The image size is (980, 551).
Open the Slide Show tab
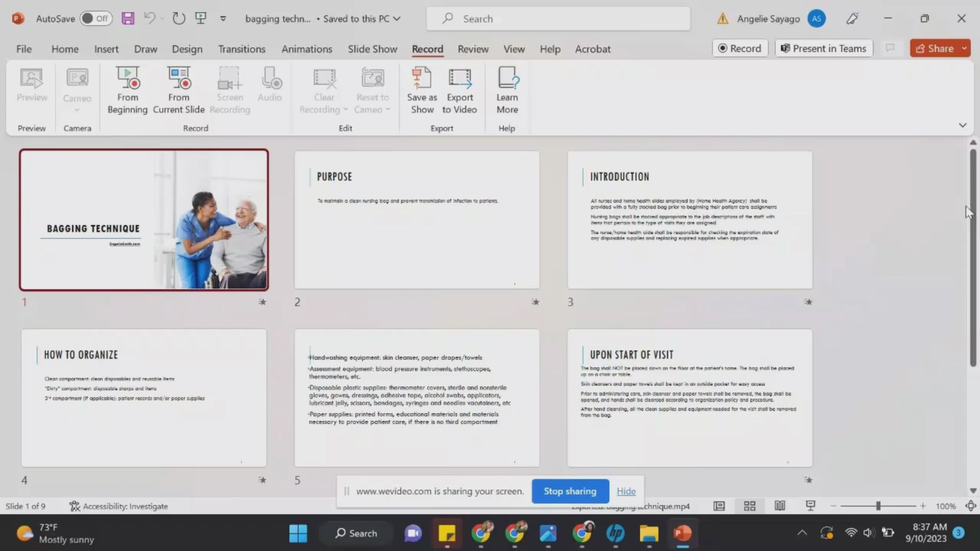372,48
